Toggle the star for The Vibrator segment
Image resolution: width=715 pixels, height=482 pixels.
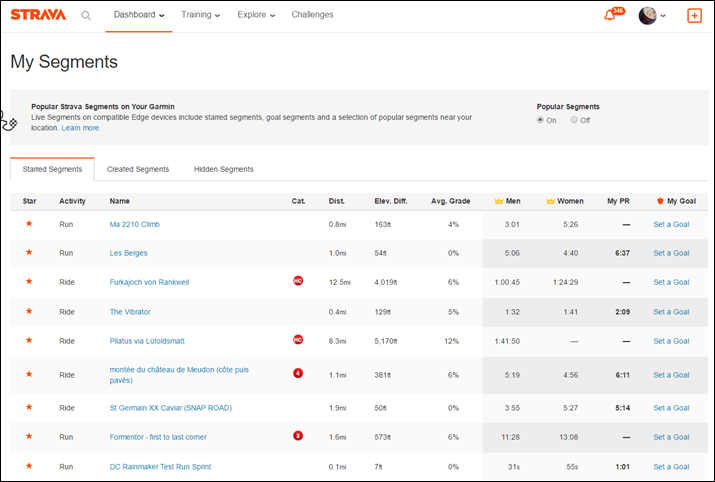click(29, 311)
